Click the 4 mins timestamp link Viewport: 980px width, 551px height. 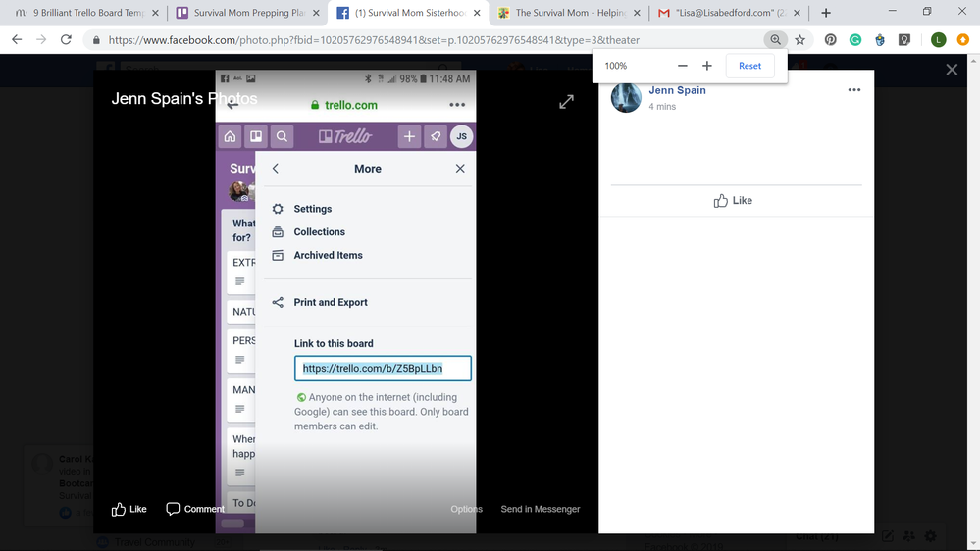click(x=662, y=107)
